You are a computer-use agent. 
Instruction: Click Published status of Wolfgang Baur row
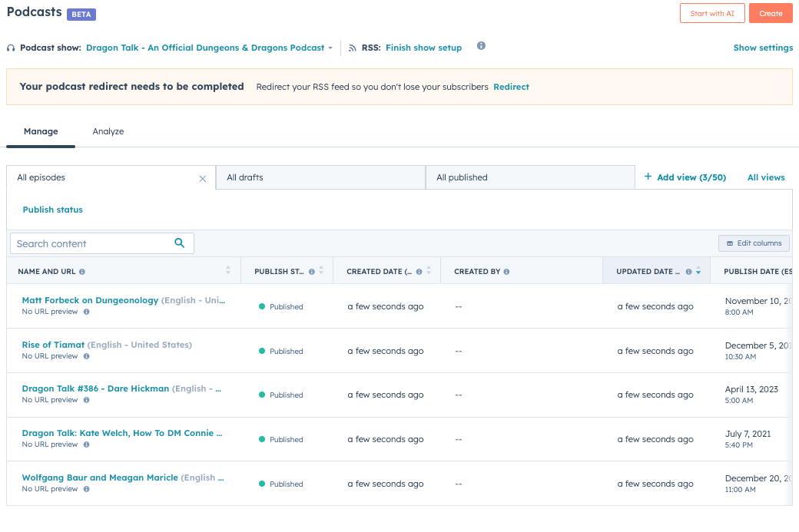coord(280,484)
